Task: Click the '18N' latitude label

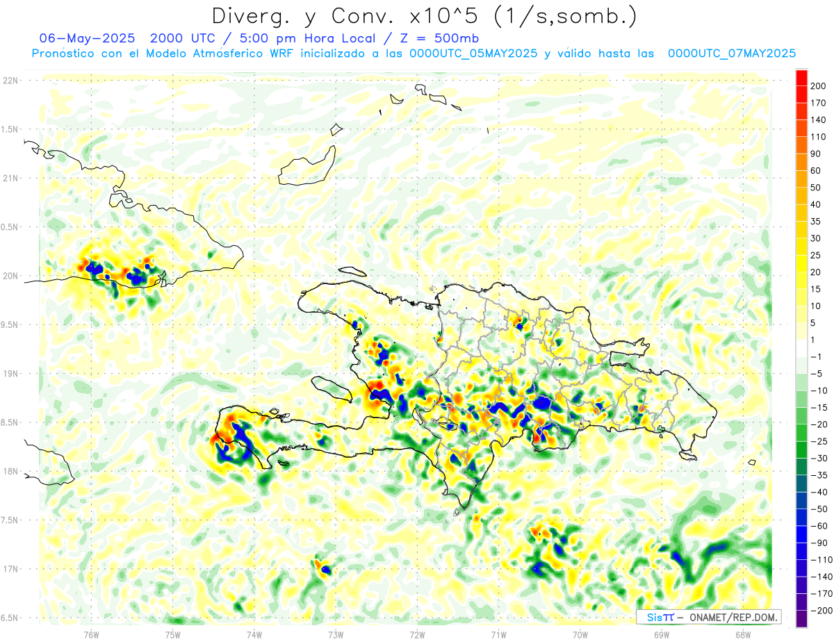Action: point(10,471)
